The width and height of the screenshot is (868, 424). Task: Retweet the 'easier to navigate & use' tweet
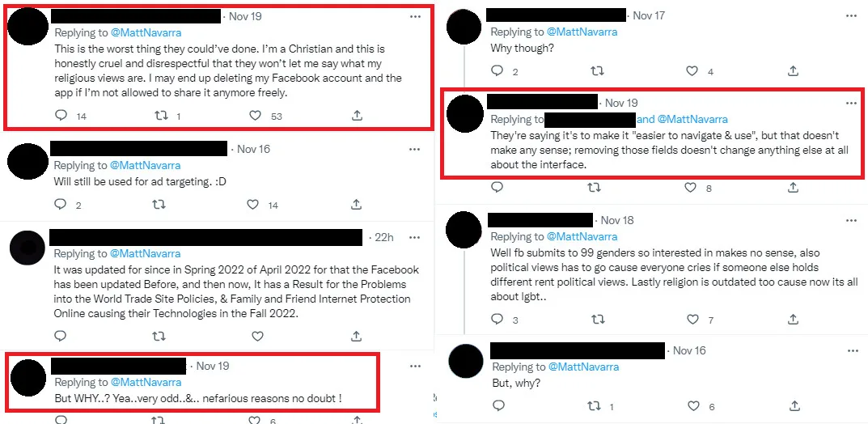click(x=595, y=188)
